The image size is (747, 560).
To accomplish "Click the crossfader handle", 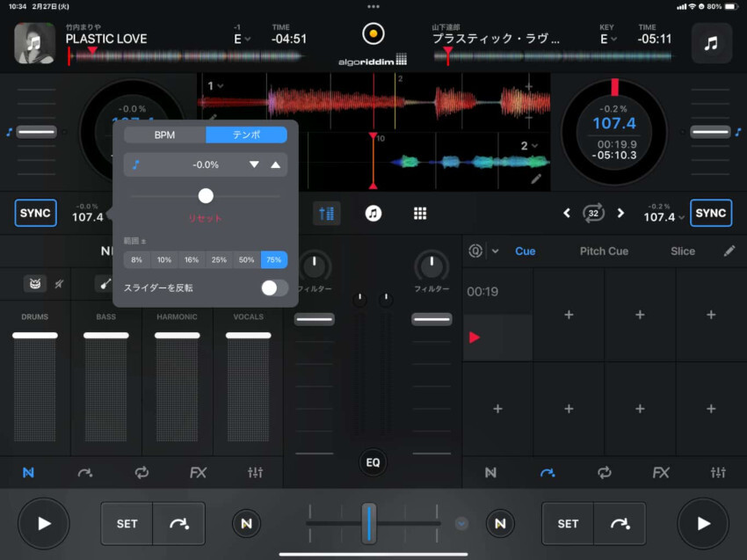I will 369,523.
